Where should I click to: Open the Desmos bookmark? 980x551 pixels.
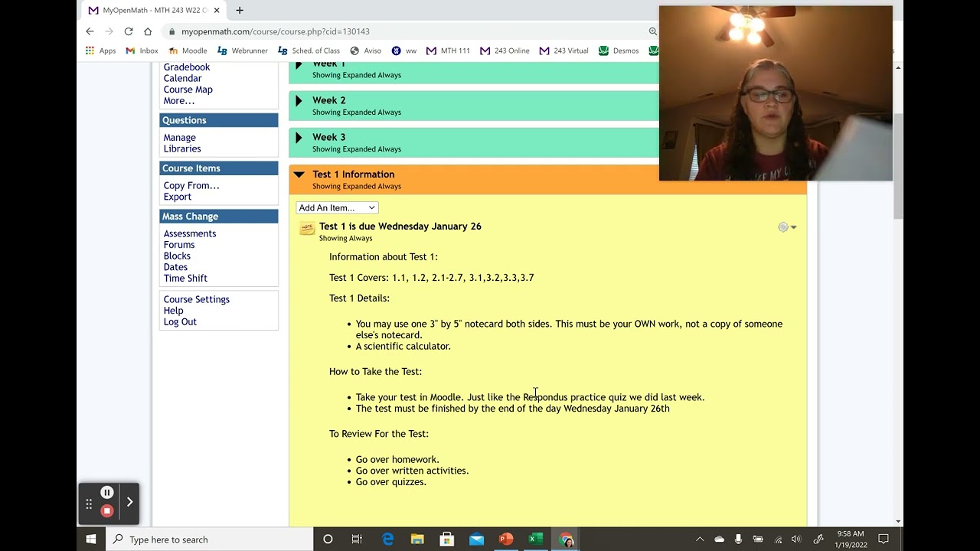pyautogui.click(x=619, y=51)
